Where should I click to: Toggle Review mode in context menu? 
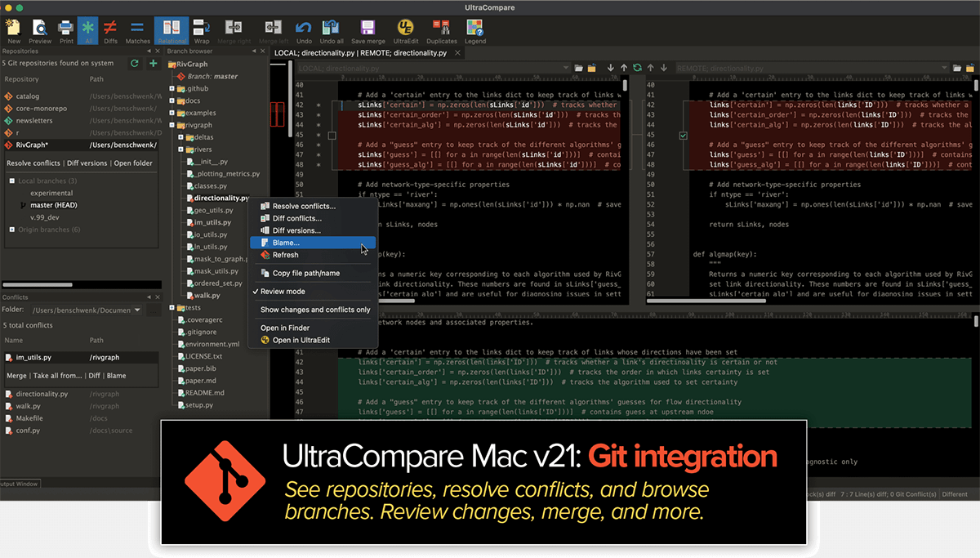coord(312,292)
